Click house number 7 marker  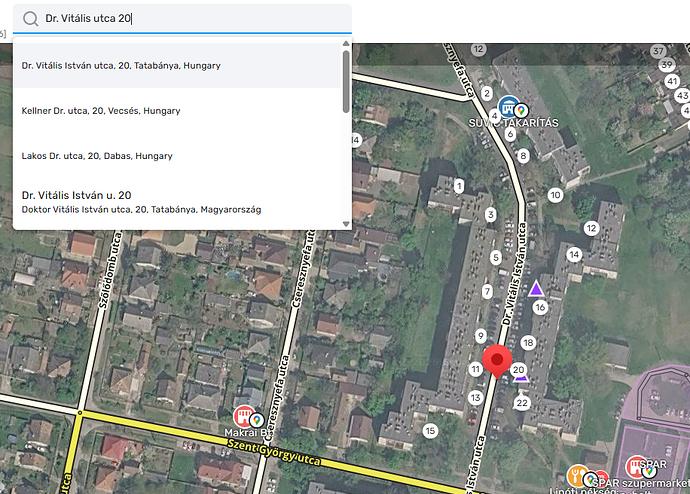click(x=487, y=291)
